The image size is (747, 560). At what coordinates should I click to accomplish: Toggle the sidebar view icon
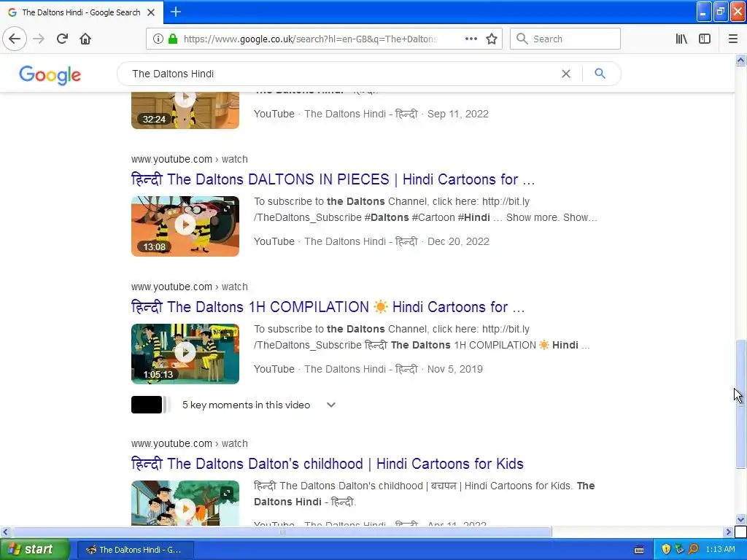(705, 39)
